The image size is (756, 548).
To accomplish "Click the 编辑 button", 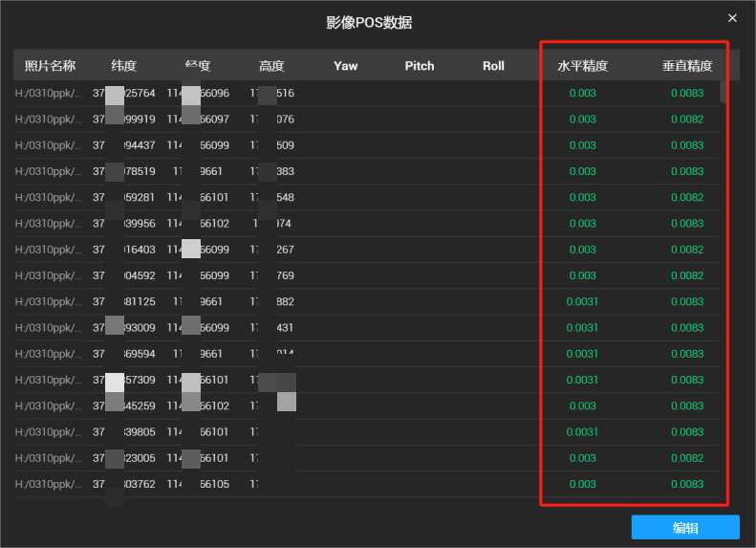I will pos(685,527).
